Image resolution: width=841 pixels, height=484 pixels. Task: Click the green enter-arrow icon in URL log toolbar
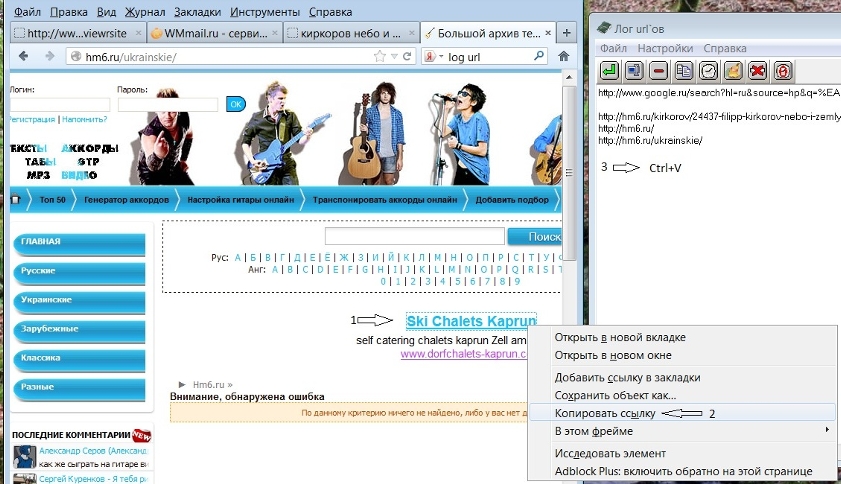point(609,70)
